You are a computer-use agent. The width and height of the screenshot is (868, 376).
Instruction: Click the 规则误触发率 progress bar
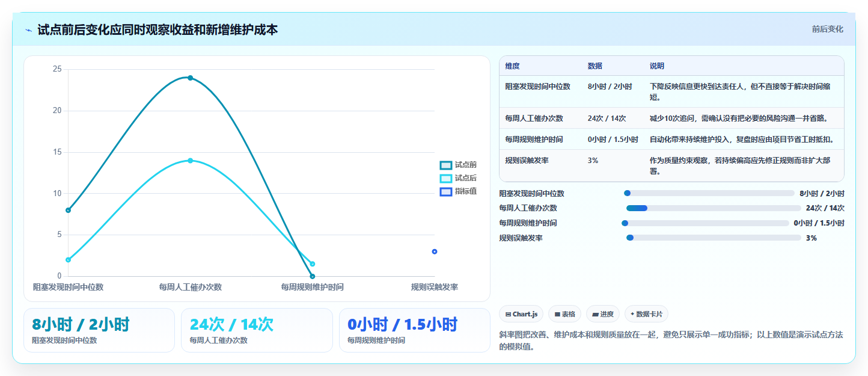pyautogui.click(x=714, y=238)
